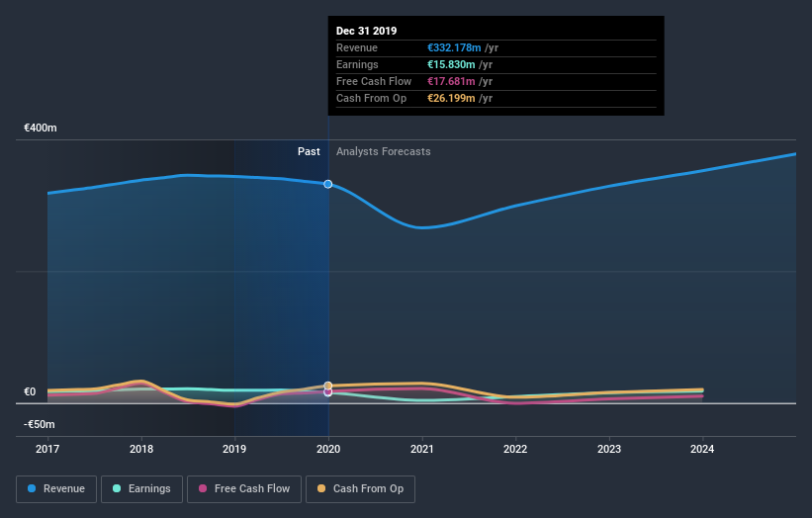The image size is (812, 518).
Task: Toggle the Earnings legend series
Action: click(x=141, y=489)
